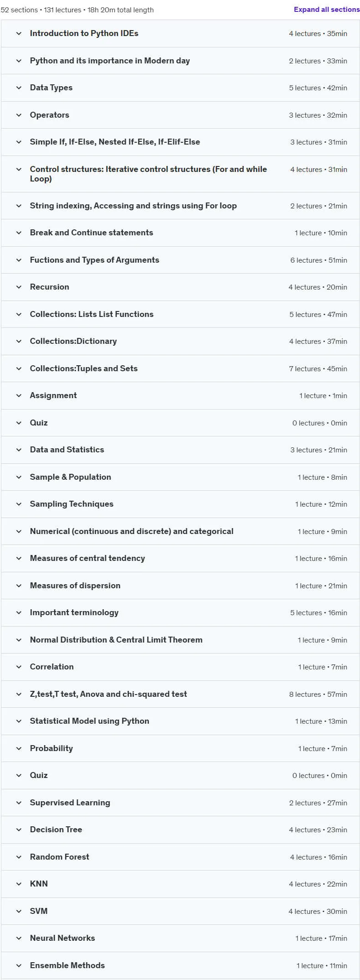Image resolution: width=360 pixels, height=980 pixels.
Task: Click chevron beside Assignment section
Action: [x=19, y=395]
